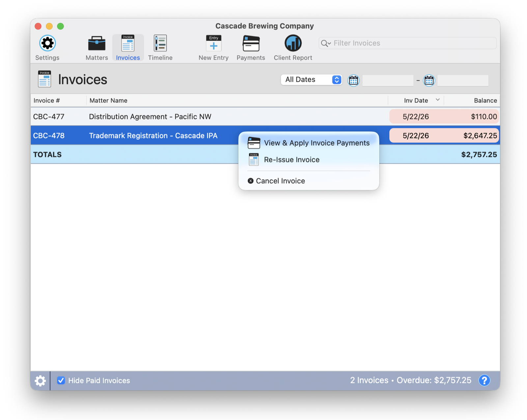527x420 pixels.
Task: Click the TOTALS label
Action: [47, 154]
